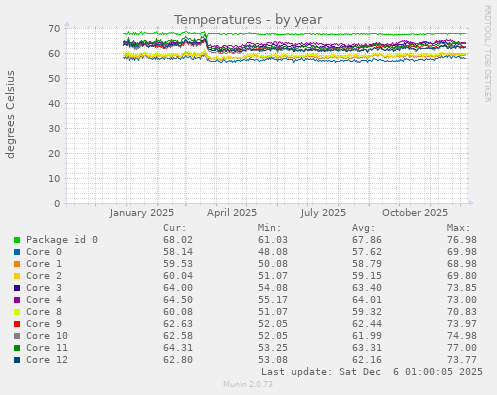Click Core 12 current value 62.80

178,360
